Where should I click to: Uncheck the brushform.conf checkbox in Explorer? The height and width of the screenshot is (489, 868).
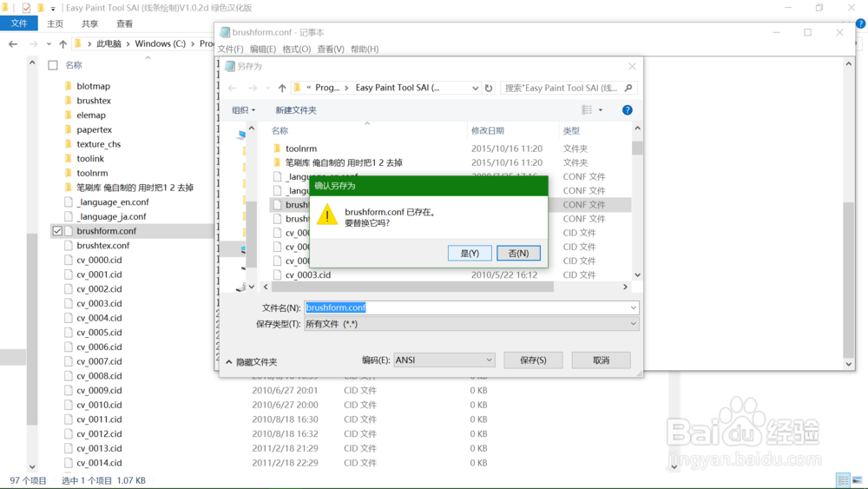pos(57,231)
